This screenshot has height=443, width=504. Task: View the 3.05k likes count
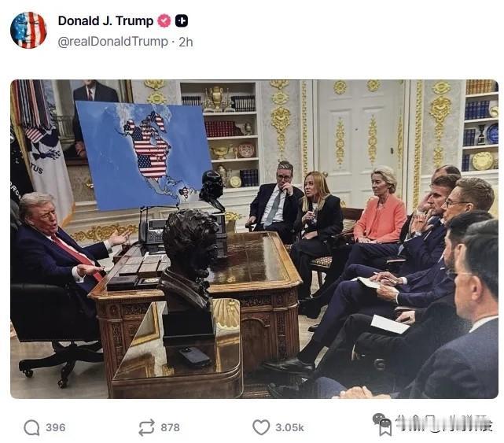[289, 427]
